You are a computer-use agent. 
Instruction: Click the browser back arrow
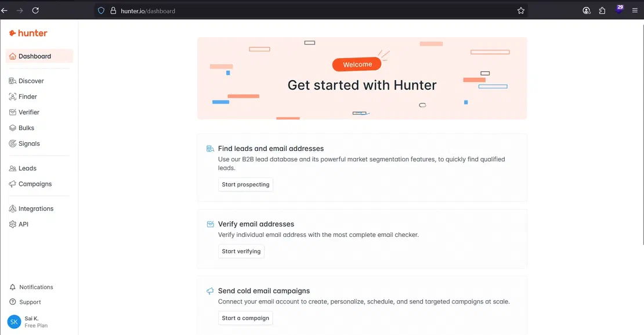click(x=5, y=10)
